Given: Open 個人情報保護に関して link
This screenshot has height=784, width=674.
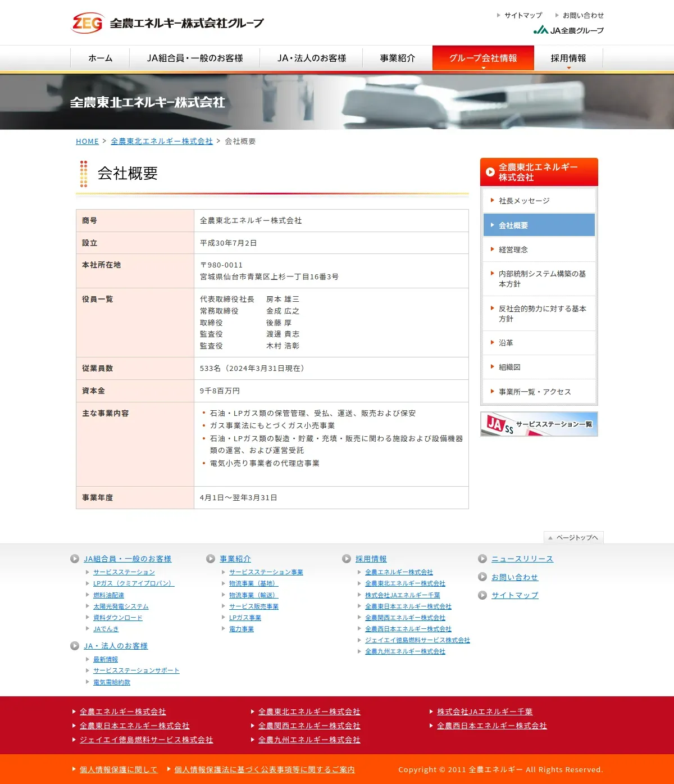Looking at the screenshot, I should pos(119,769).
